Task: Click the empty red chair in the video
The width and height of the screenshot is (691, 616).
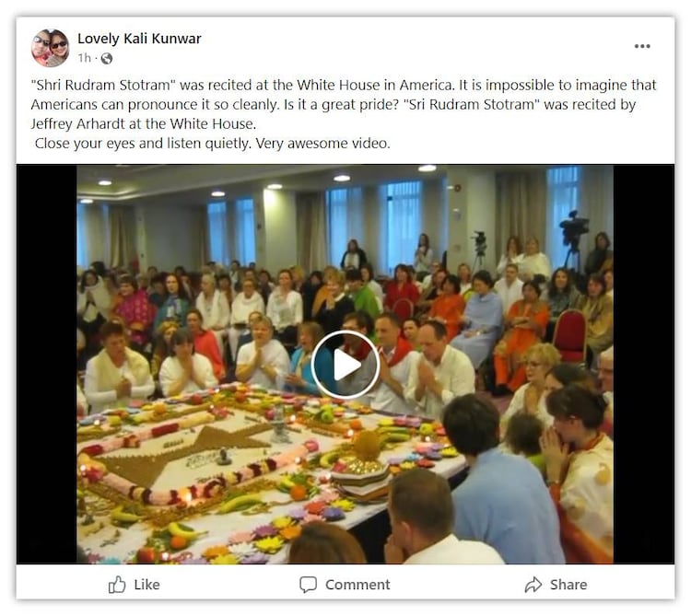Action: pyautogui.click(x=569, y=335)
